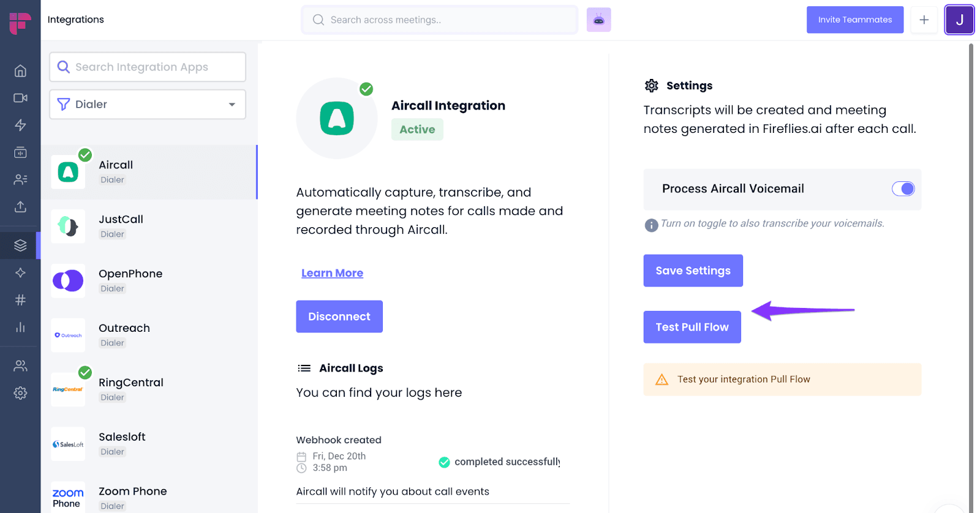This screenshot has width=980, height=513.
Task: Open the hashtag topics icon
Action: pyautogui.click(x=20, y=300)
